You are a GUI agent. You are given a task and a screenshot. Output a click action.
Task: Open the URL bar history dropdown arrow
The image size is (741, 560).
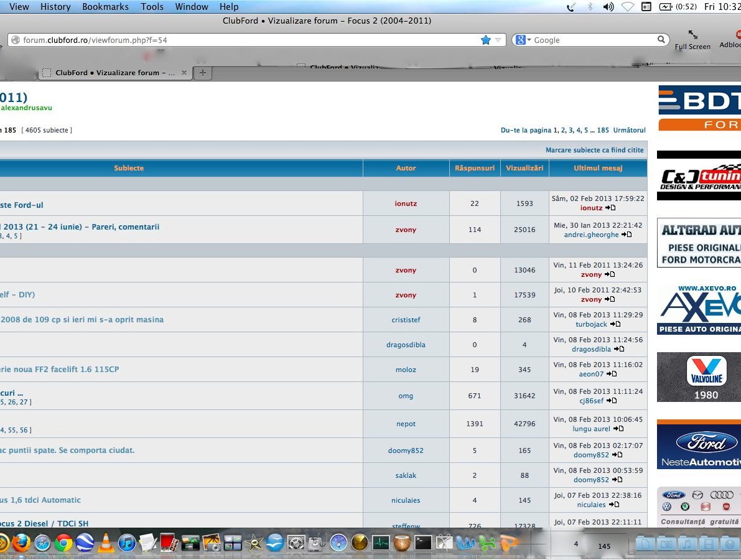[498, 40]
